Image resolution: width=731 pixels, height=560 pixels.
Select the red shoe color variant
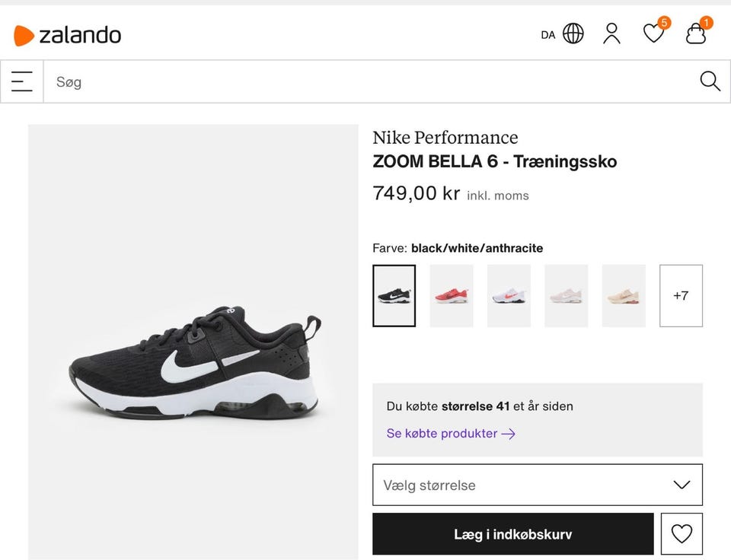click(x=452, y=296)
